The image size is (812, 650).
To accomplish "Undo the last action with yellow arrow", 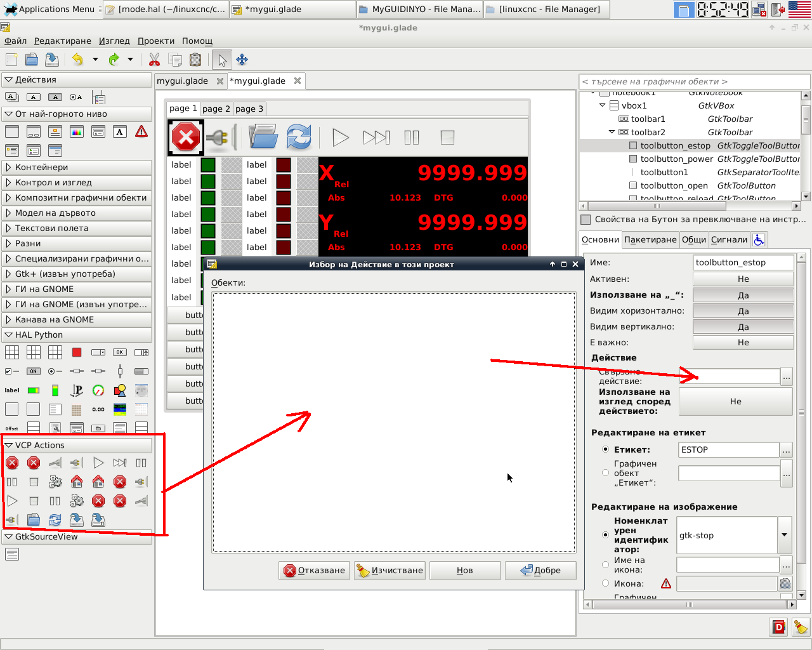I will (x=77, y=60).
